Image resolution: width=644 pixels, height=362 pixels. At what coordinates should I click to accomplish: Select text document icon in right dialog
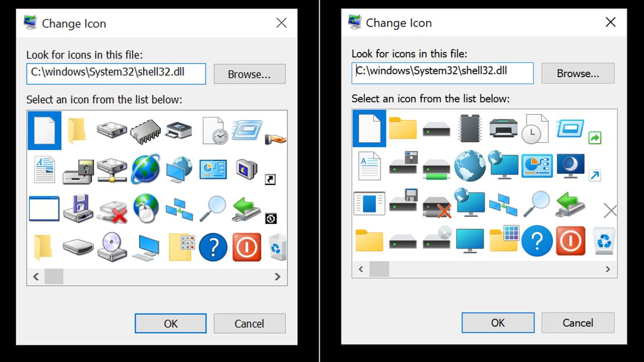pos(369,166)
